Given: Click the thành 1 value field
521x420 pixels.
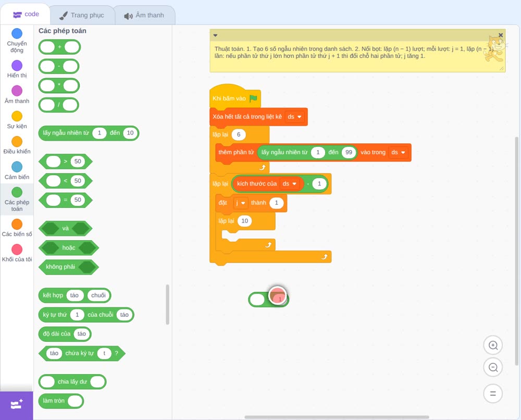Looking at the screenshot, I should click(x=277, y=203).
